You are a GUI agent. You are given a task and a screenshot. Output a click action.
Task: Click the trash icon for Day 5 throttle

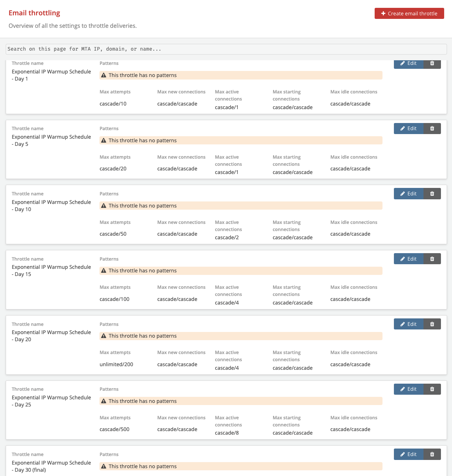pos(432,128)
